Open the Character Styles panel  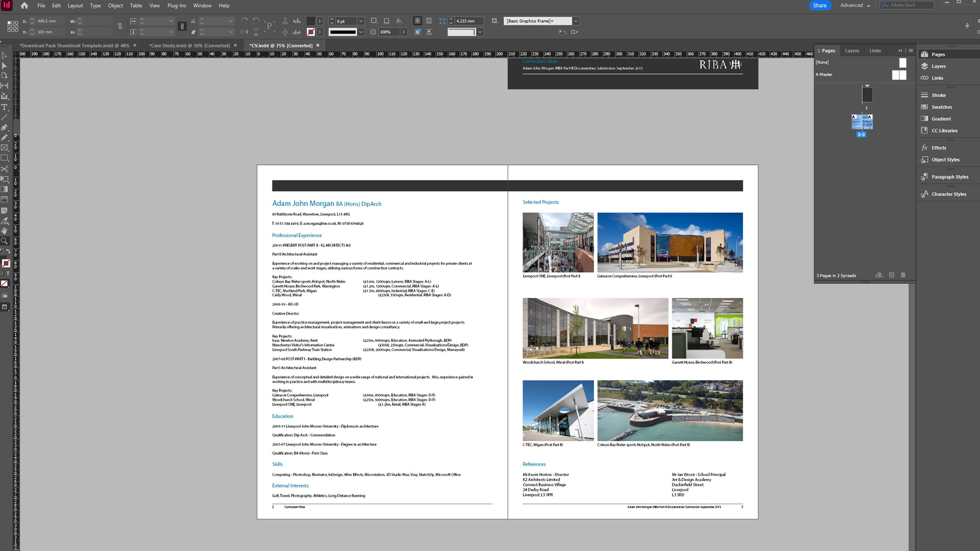pos(949,194)
